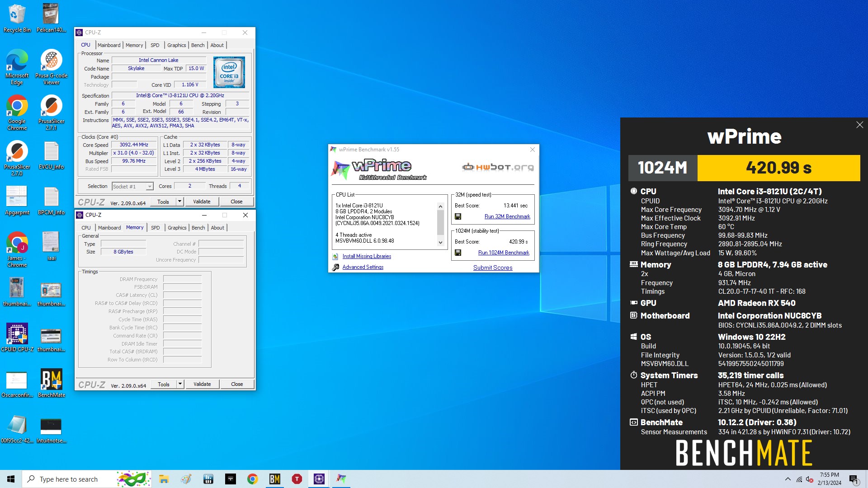Open EVCU_Info text file icon
Image resolution: width=868 pixels, height=488 pixels.
point(51,155)
